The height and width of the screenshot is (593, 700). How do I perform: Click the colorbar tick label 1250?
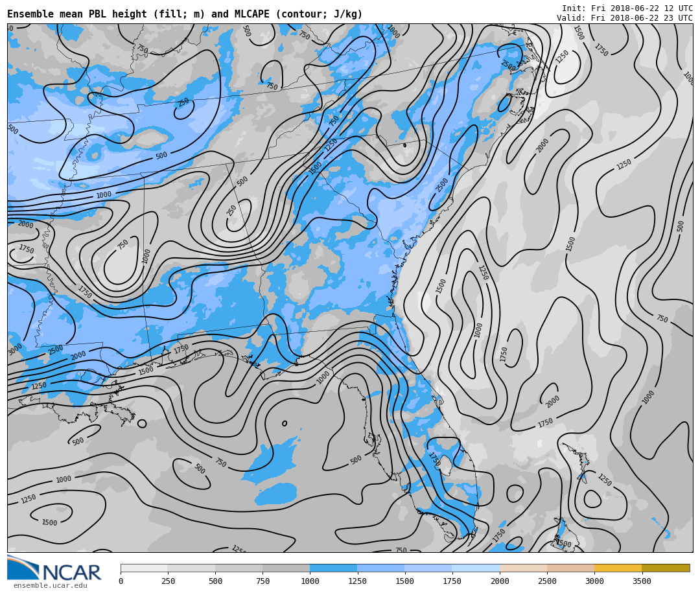pyautogui.click(x=357, y=581)
